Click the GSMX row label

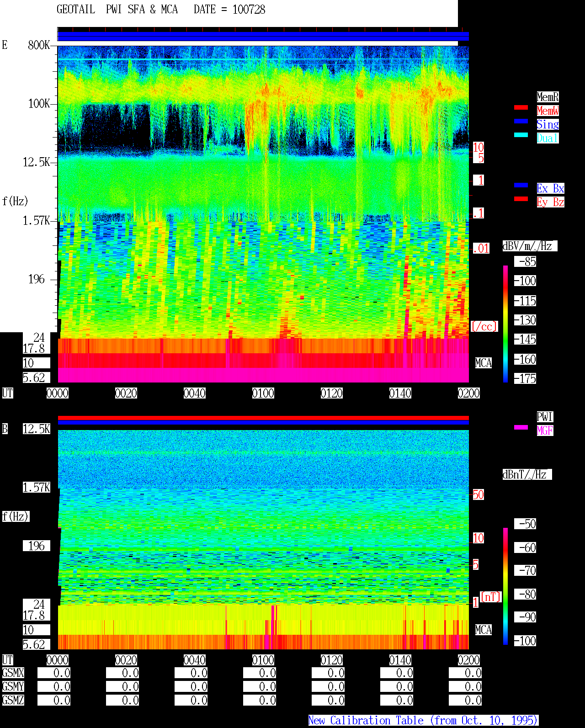(x=13, y=673)
